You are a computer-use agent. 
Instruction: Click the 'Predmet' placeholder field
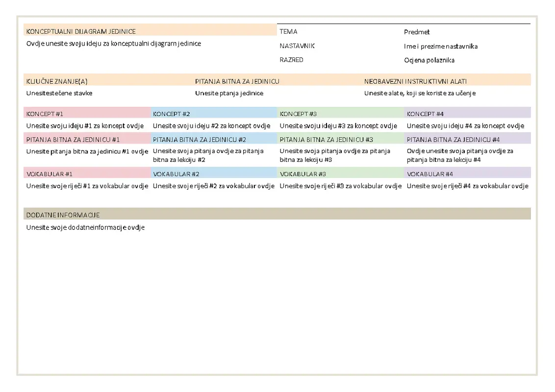[417, 32]
